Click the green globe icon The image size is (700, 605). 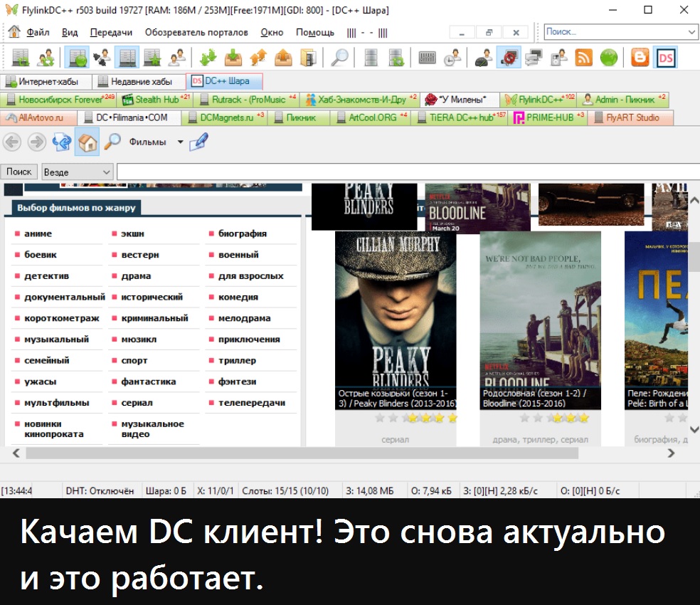click(608, 58)
